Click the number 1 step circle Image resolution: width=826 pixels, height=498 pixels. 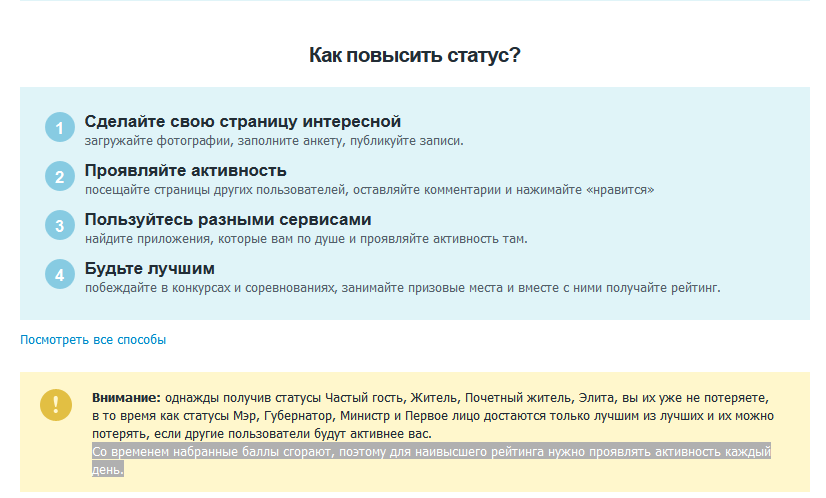(60, 127)
